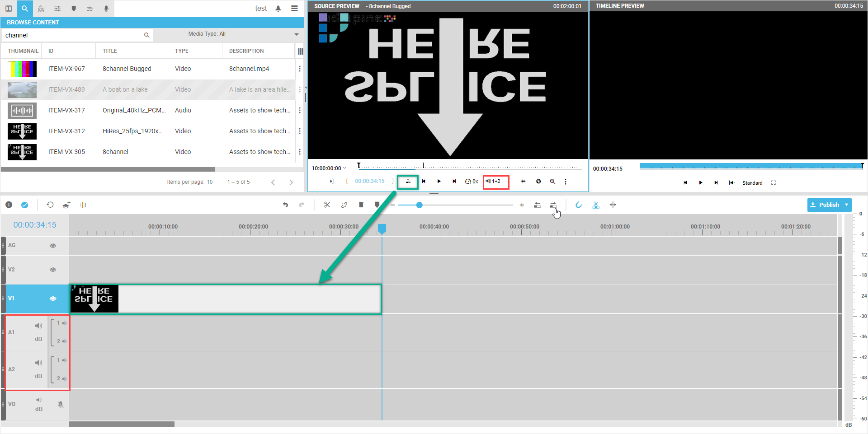This screenshot has height=434, width=868.
Task: Adjust the timeline zoom slider handle
Action: [420, 205]
